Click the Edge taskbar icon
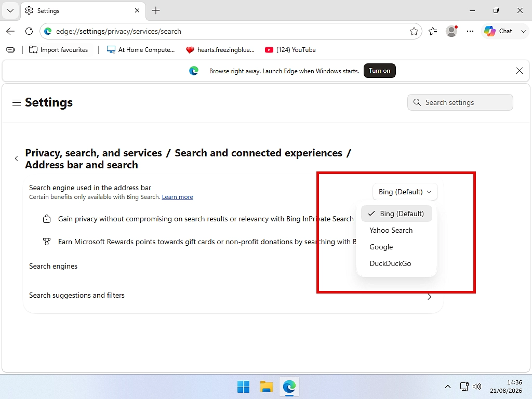Screen dimensions: 532x399 [289, 387]
